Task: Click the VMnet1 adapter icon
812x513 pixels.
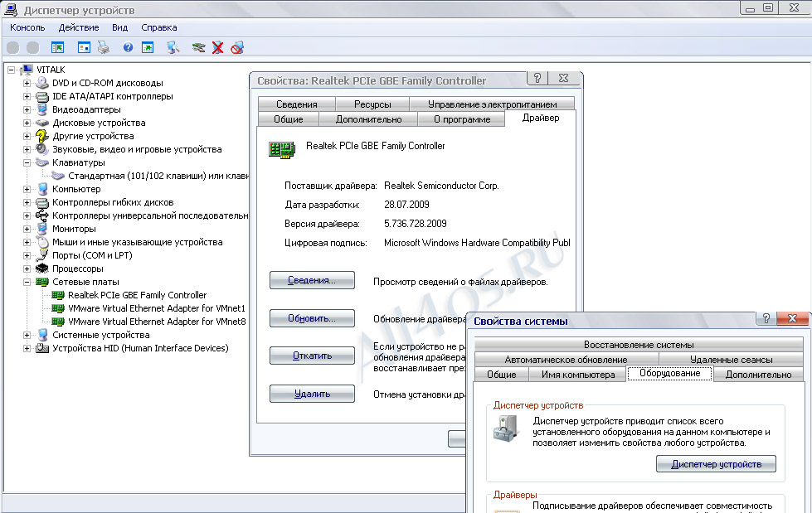Action: point(58,308)
